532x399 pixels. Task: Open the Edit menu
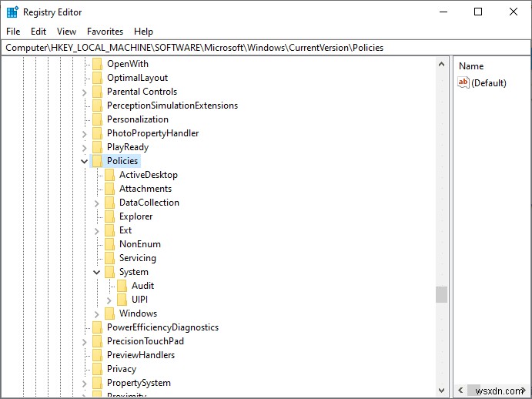(38, 32)
